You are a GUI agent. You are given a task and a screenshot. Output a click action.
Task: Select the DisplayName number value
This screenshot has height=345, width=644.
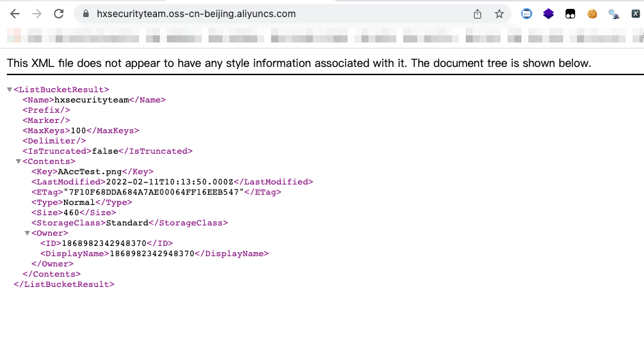pos(152,253)
